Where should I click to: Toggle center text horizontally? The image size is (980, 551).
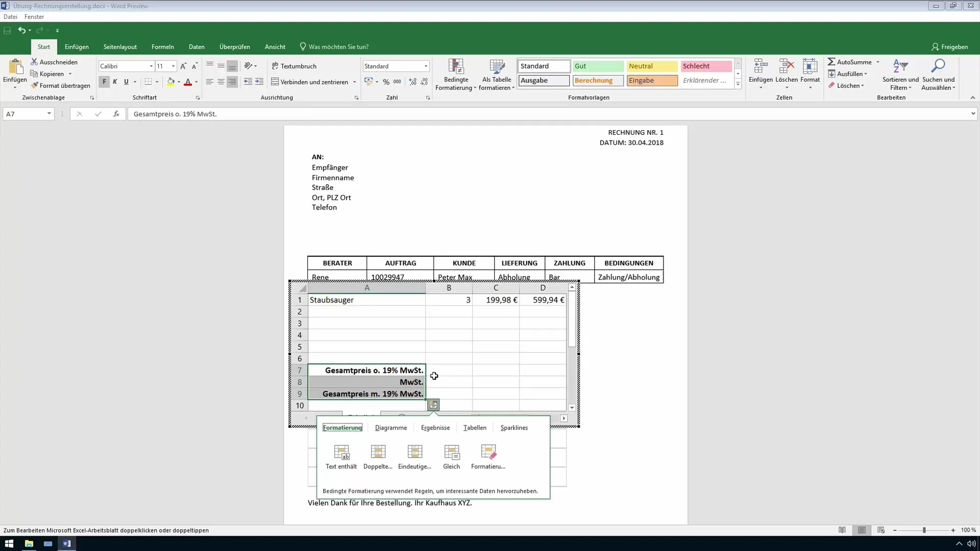(221, 82)
